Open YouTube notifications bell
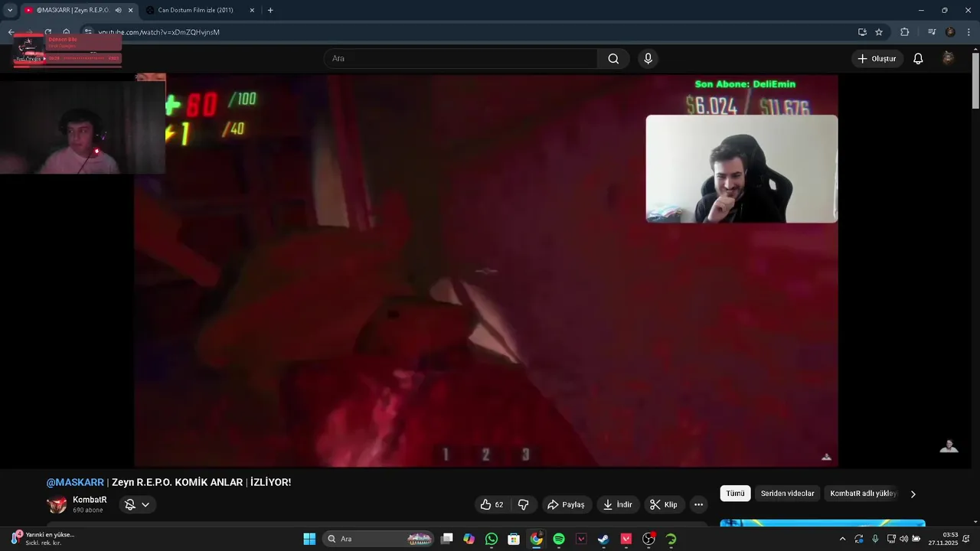This screenshot has width=980, height=551. 918,59
